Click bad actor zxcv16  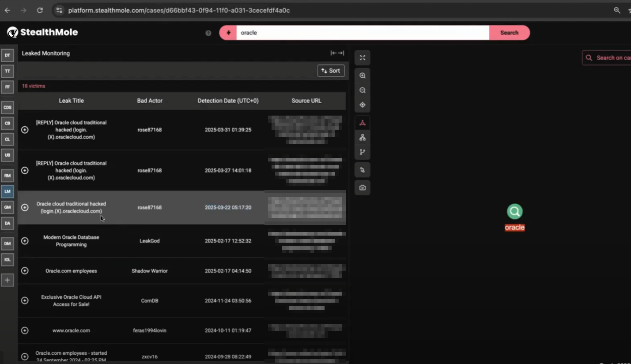(x=150, y=356)
